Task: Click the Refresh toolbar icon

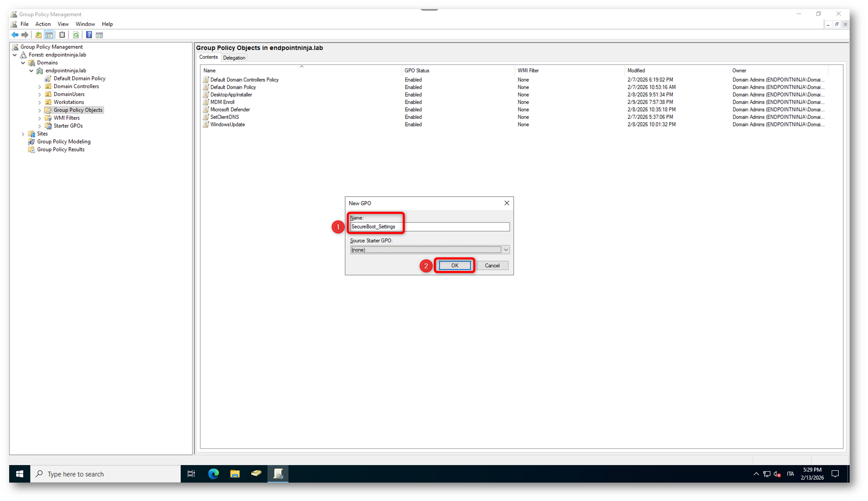Action: coord(76,35)
